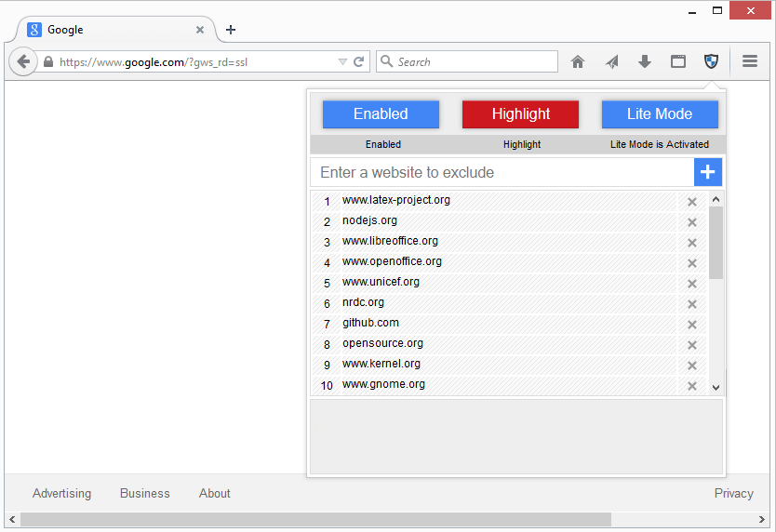This screenshot has width=776, height=532.
Task: Click the window tab view icon
Action: click(678, 61)
